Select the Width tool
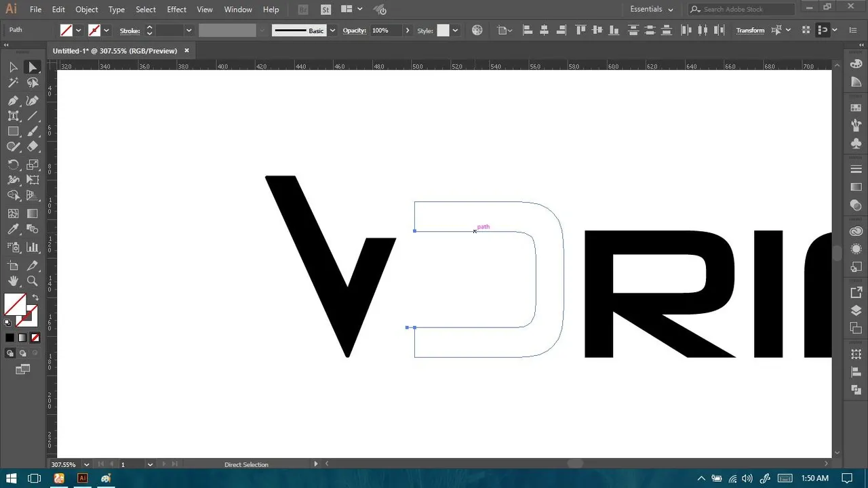 click(x=13, y=180)
